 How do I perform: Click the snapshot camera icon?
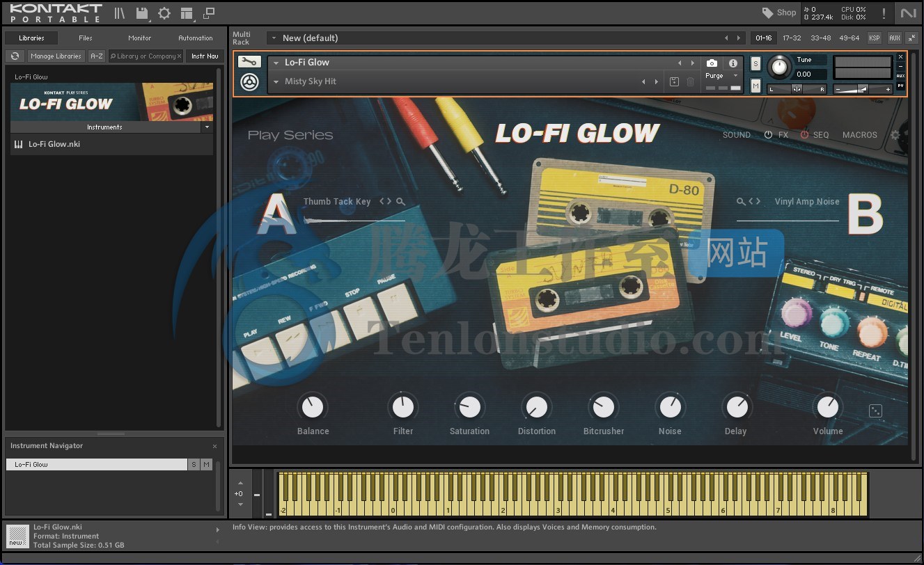coord(712,63)
